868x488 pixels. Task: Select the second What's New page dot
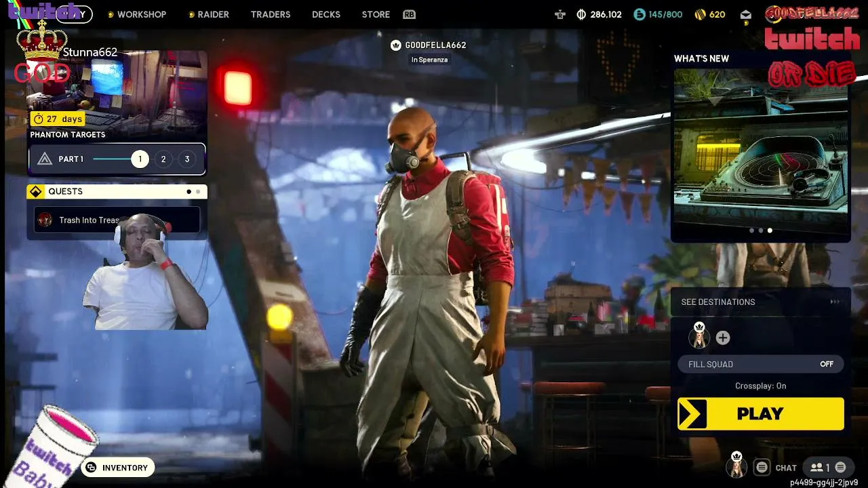pyautogui.click(x=760, y=230)
